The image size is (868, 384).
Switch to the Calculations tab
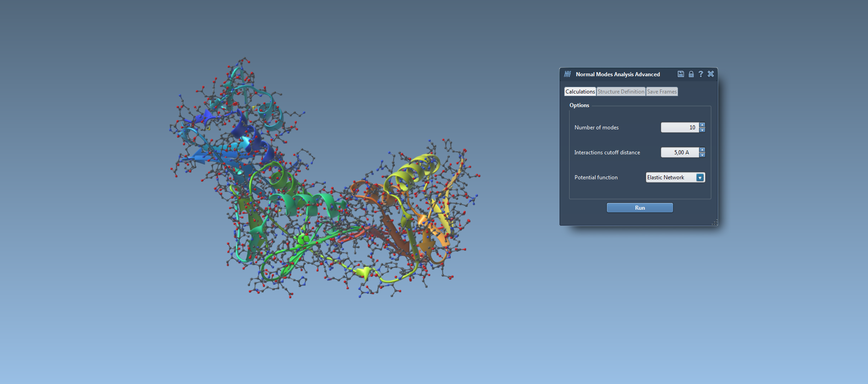point(580,92)
